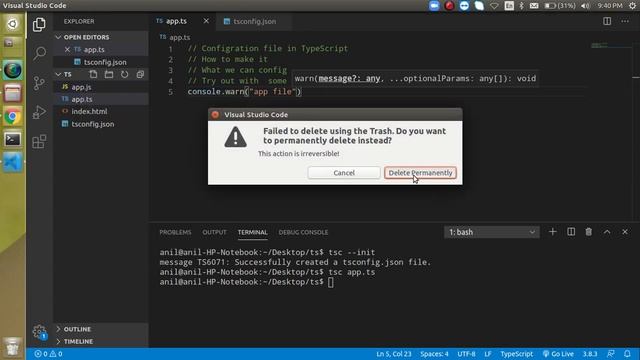This screenshot has height=360, width=640.
Task: Maximize the terminal panel size
Action: coord(607,232)
